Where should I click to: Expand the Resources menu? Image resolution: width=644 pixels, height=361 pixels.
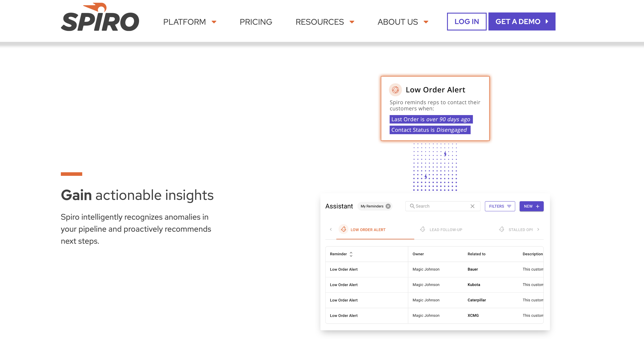tap(325, 22)
